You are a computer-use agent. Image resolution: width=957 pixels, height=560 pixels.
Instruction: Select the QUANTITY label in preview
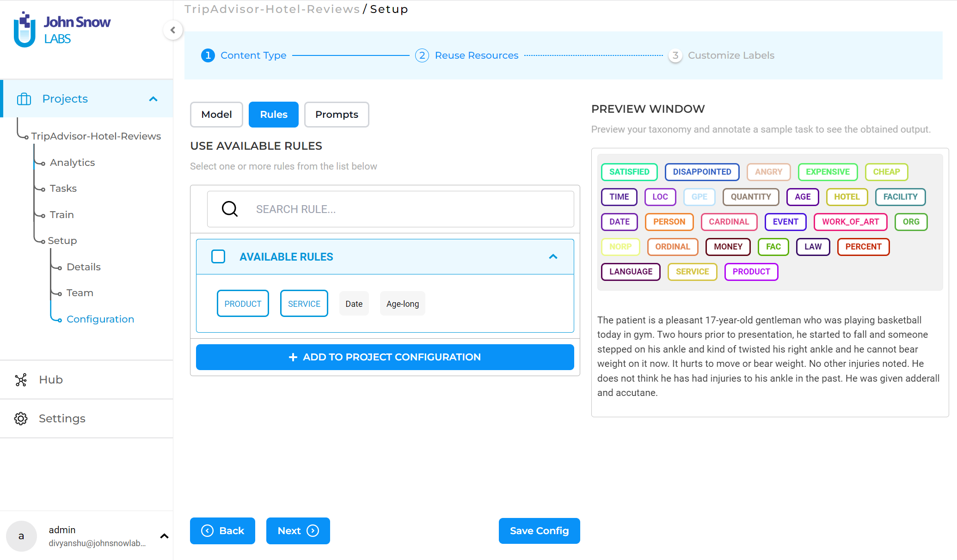point(751,197)
